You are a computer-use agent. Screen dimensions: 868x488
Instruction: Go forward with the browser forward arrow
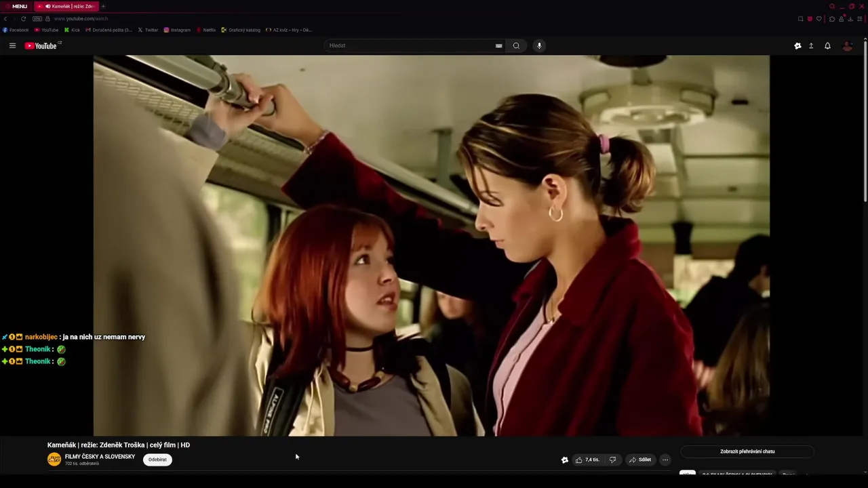pyautogui.click(x=14, y=18)
